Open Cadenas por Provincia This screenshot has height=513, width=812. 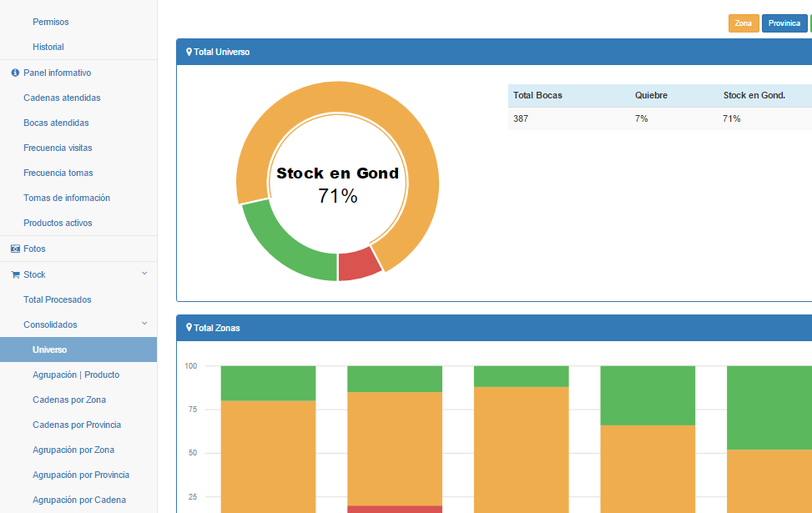click(x=77, y=425)
